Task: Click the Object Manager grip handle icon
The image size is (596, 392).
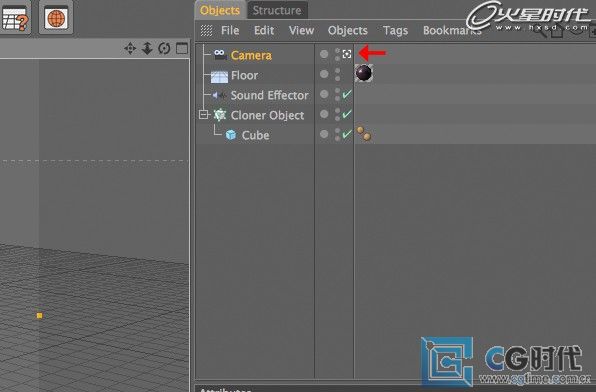Action: pos(206,30)
